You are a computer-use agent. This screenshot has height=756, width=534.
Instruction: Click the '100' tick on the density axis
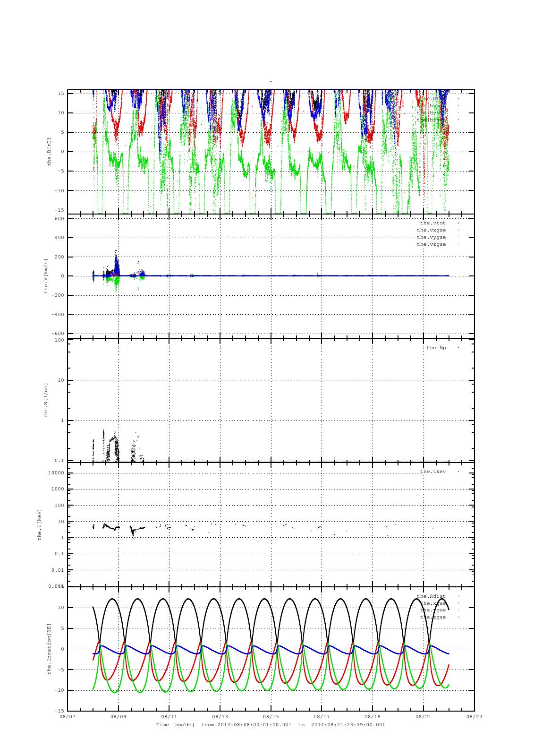click(x=59, y=340)
